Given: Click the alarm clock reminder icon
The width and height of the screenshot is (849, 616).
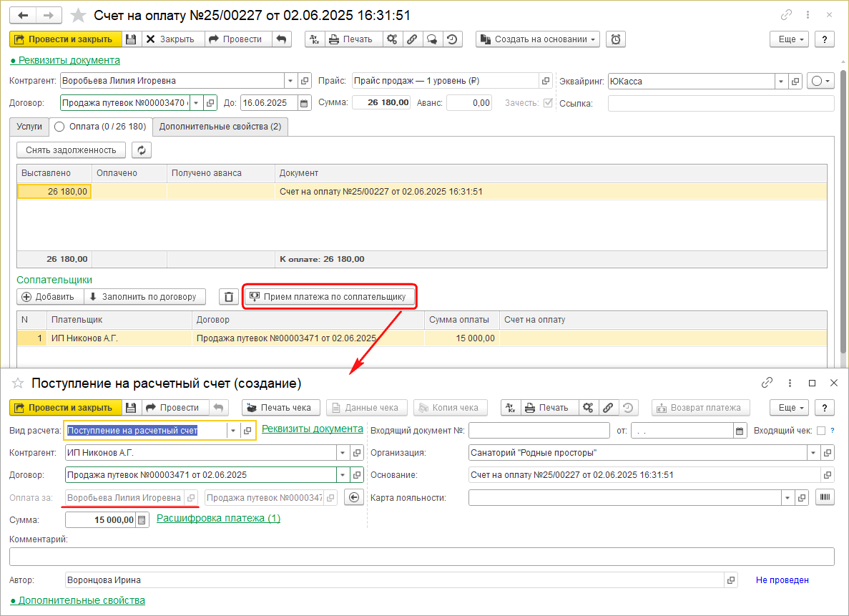Looking at the screenshot, I should pyautogui.click(x=616, y=39).
